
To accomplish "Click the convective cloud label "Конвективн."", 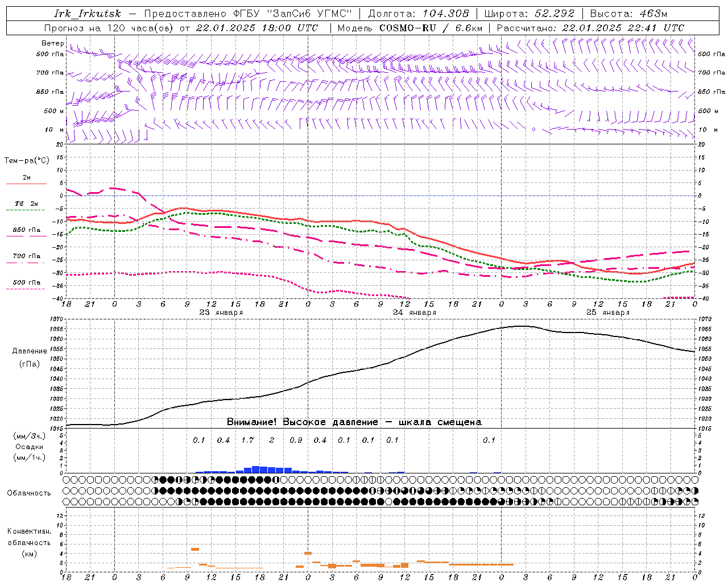I will tap(30, 531).
